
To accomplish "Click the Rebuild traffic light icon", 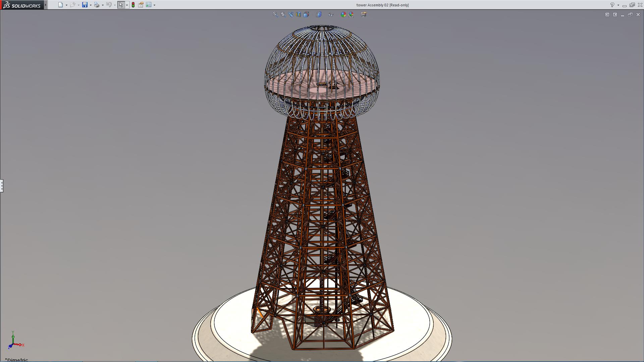I will tap(133, 5).
